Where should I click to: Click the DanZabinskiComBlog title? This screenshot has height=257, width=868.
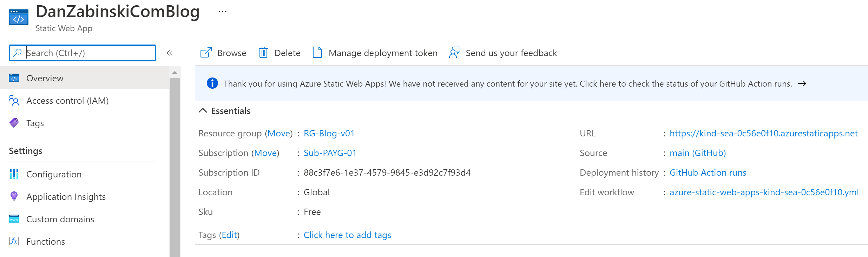[118, 12]
